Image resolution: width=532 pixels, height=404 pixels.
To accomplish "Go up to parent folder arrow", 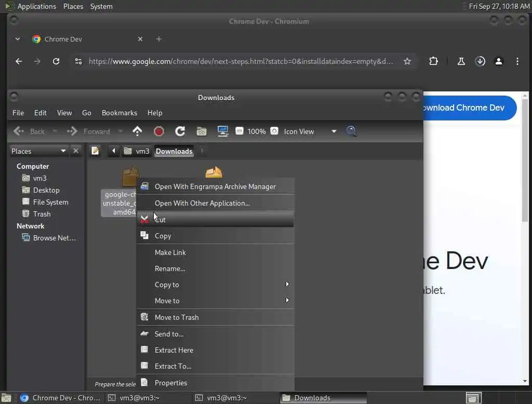I will click(137, 131).
